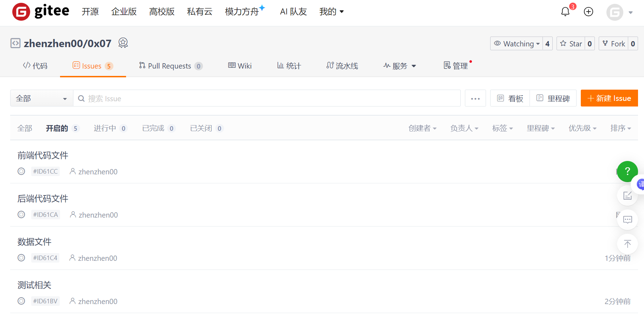Image resolution: width=644 pixels, height=316 pixels.
Task: Filter issues by 开启的 status
Action: pos(63,128)
